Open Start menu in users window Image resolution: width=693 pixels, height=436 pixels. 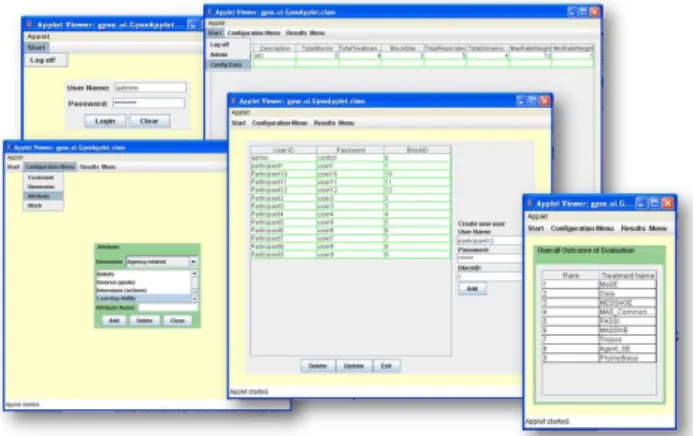(238, 123)
